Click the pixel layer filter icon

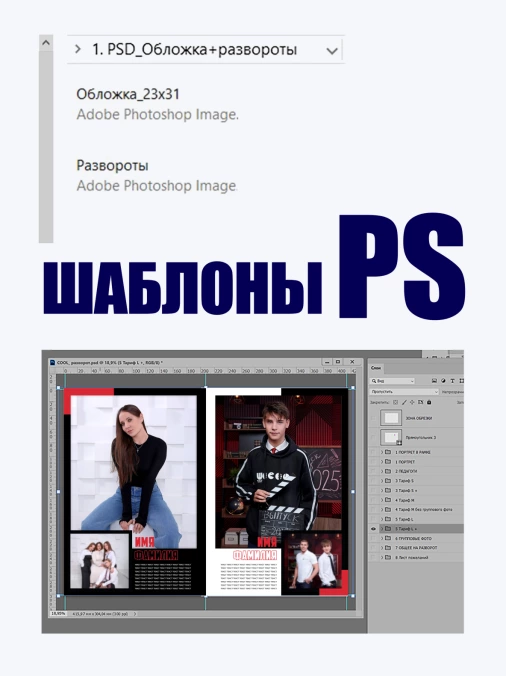point(434,381)
